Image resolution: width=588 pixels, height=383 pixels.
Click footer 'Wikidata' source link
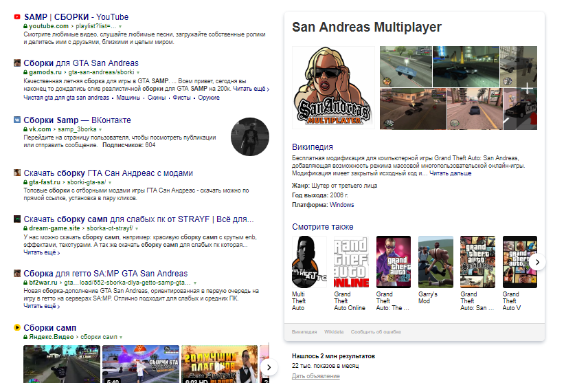334,332
